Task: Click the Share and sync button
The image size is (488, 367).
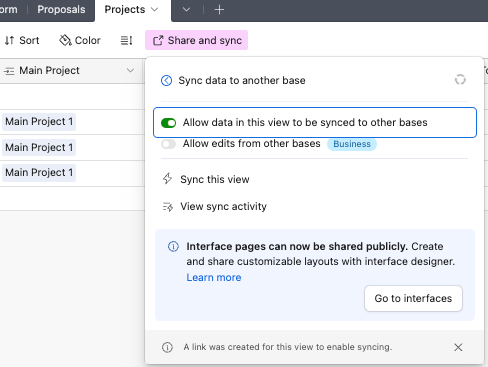Action: [196, 40]
